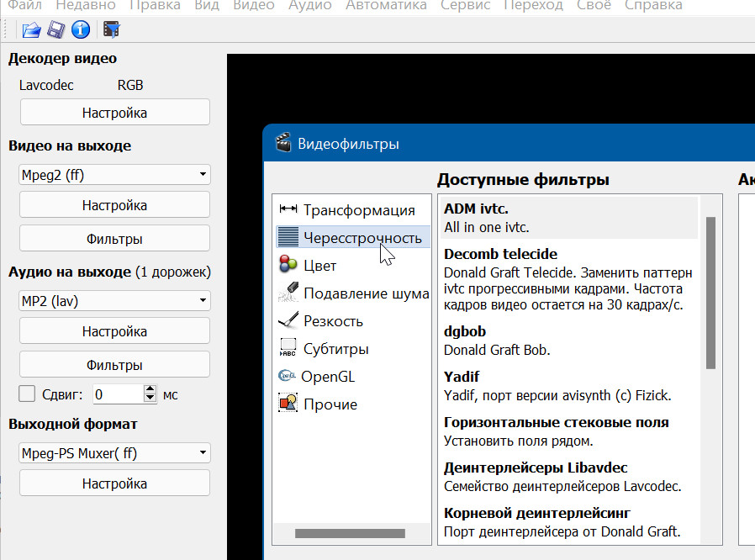Open the Прочие filter category
The height and width of the screenshot is (560, 755).
[330, 404]
